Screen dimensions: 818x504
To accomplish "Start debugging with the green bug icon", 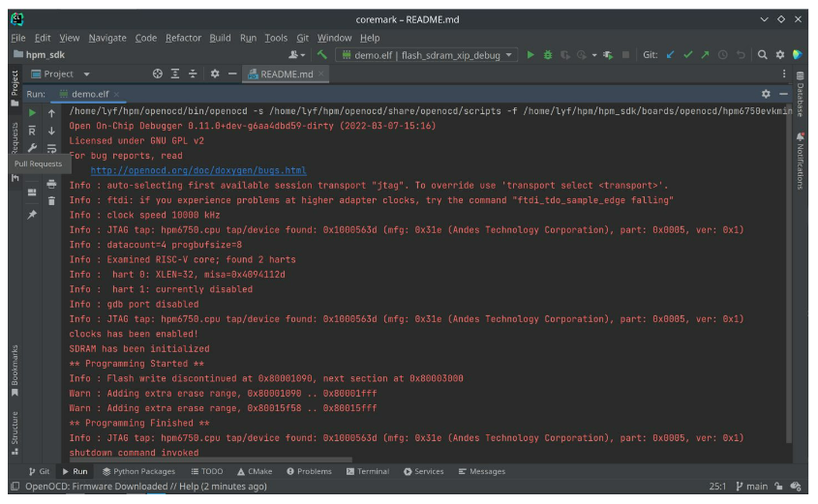I will (x=548, y=55).
